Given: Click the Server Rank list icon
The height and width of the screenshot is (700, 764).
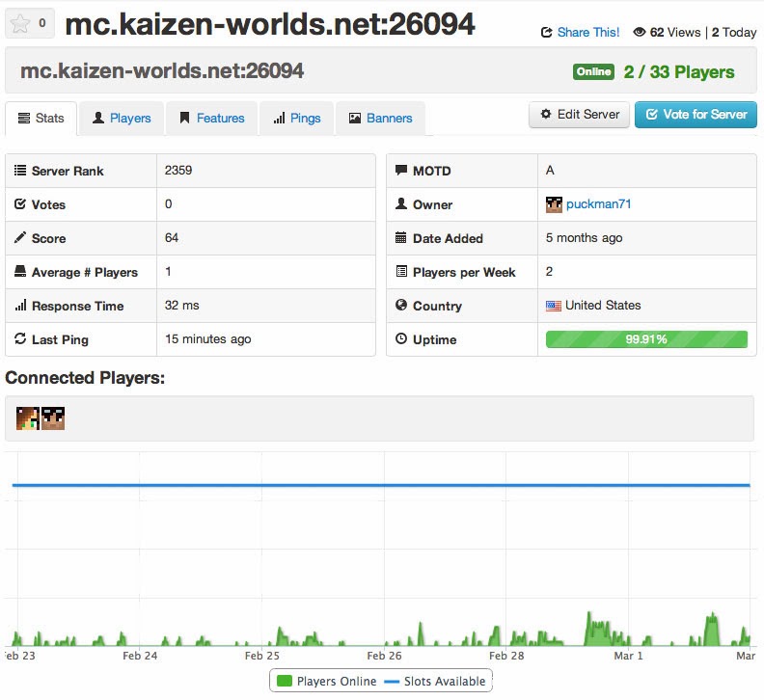Looking at the screenshot, I should click(x=20, y=171).
